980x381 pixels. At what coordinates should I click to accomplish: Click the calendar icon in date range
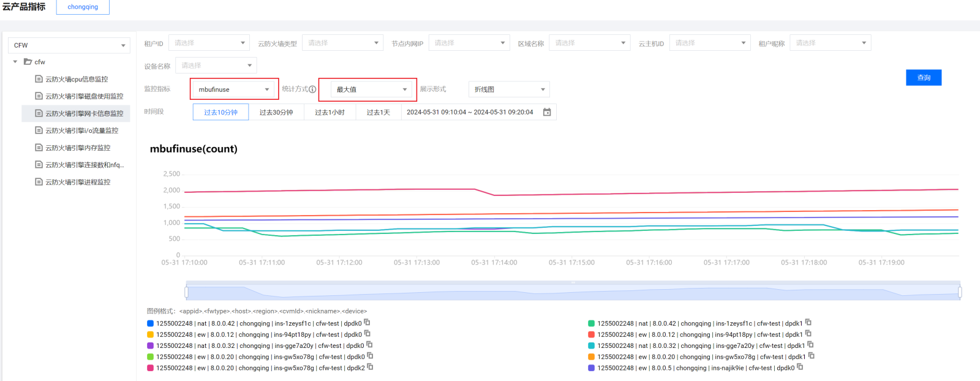point(547,112)
